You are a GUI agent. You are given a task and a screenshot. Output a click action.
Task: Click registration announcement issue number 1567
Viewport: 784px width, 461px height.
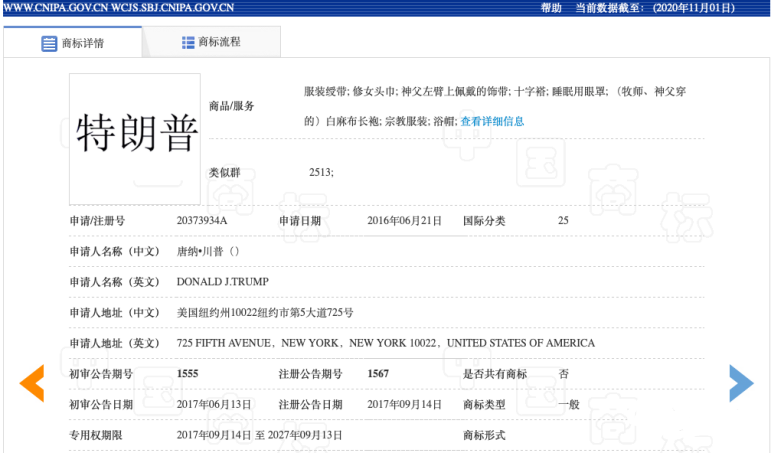point(378,373)
